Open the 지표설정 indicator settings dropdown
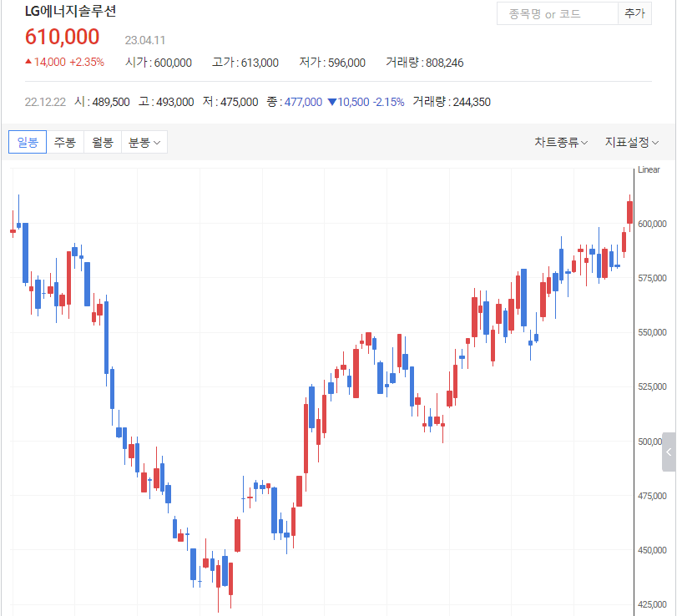 tap(632, 142)
